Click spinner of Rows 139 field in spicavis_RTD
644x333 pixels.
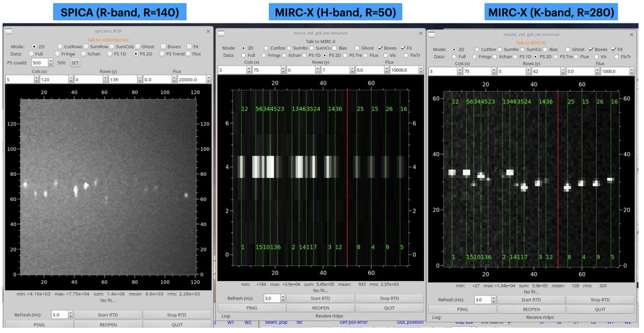point(140,79)
